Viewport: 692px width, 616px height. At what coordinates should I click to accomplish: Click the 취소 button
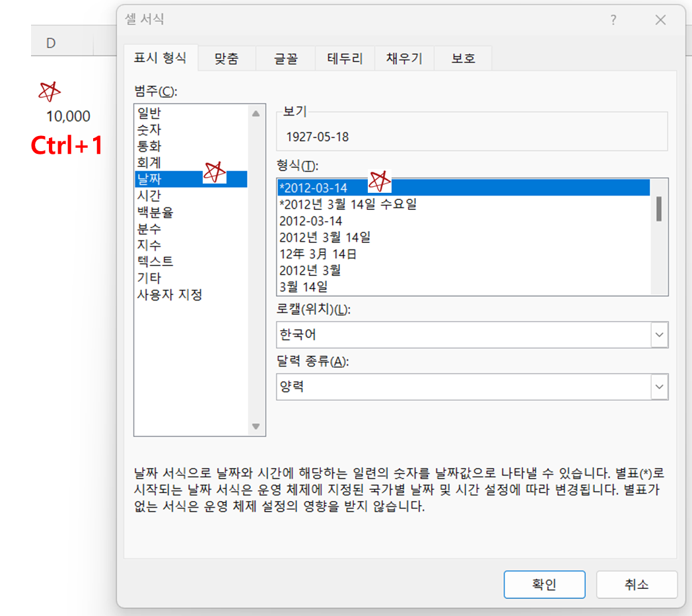pos(637,584)
